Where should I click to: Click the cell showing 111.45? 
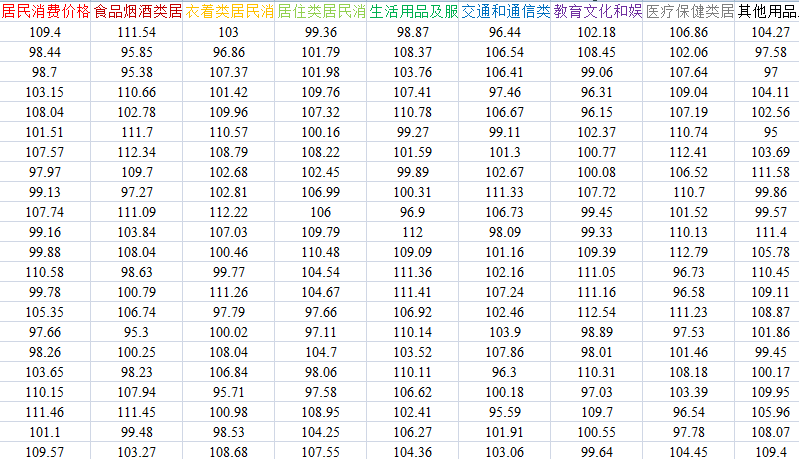click(x=137, y=412)
